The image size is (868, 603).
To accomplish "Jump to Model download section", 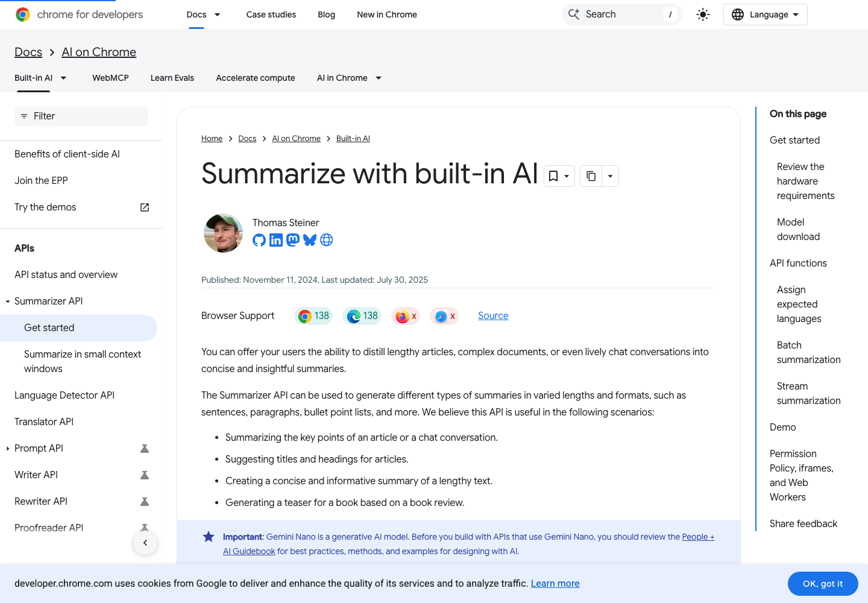I will point(798,229).
